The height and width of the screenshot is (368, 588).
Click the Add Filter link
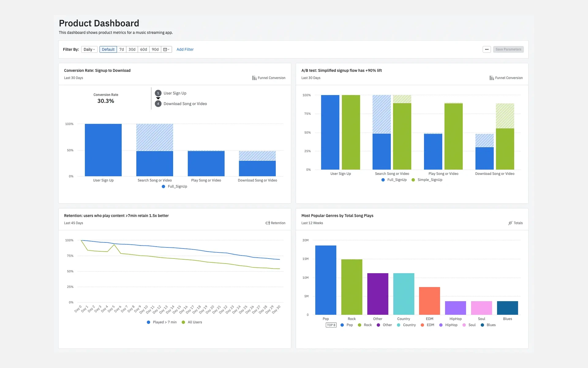[185, 49]
